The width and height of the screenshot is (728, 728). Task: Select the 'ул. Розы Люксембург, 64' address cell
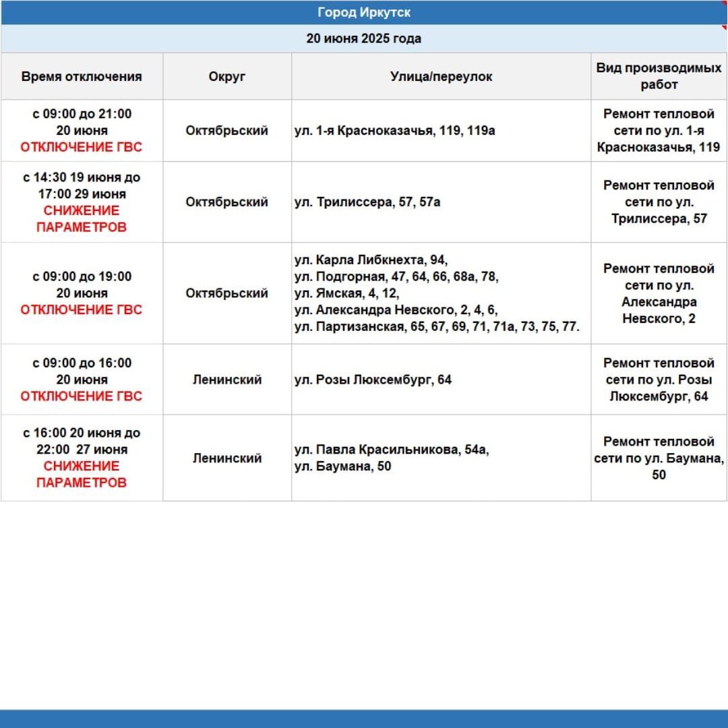tap(441, 380)
